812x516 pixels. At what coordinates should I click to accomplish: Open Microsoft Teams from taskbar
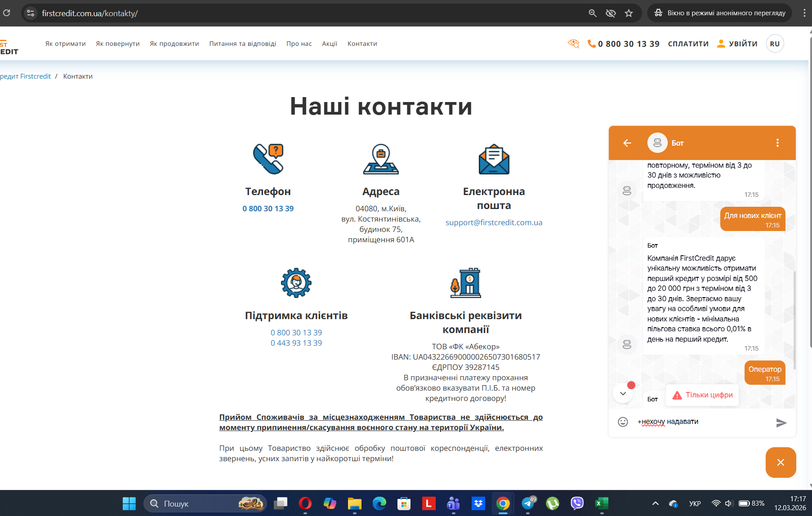click(454, 503)
